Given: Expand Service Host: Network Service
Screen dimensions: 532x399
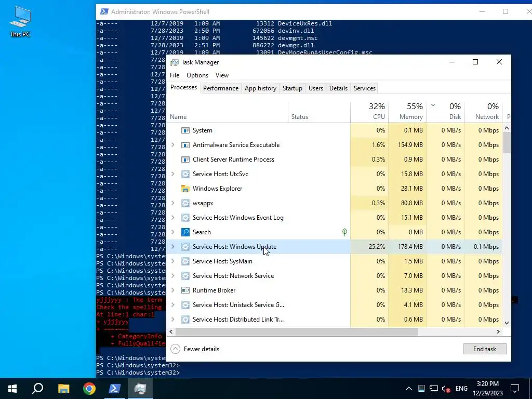Looking at the screenshot, I should coord(172,276).
